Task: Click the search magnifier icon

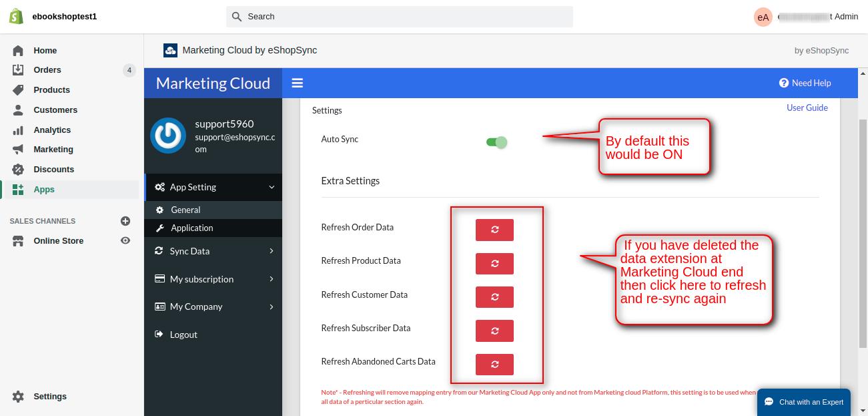Action: (x=236, y=17)
